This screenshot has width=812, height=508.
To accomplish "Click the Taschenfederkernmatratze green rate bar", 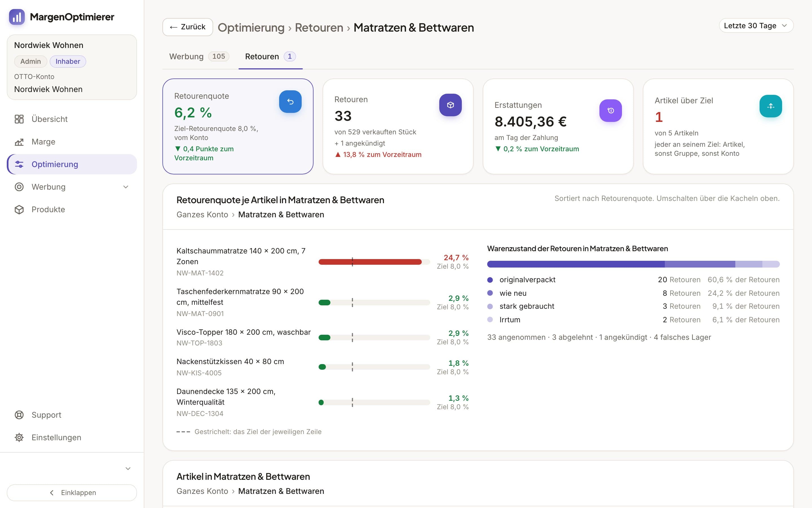I will click(x=325, y=303).
